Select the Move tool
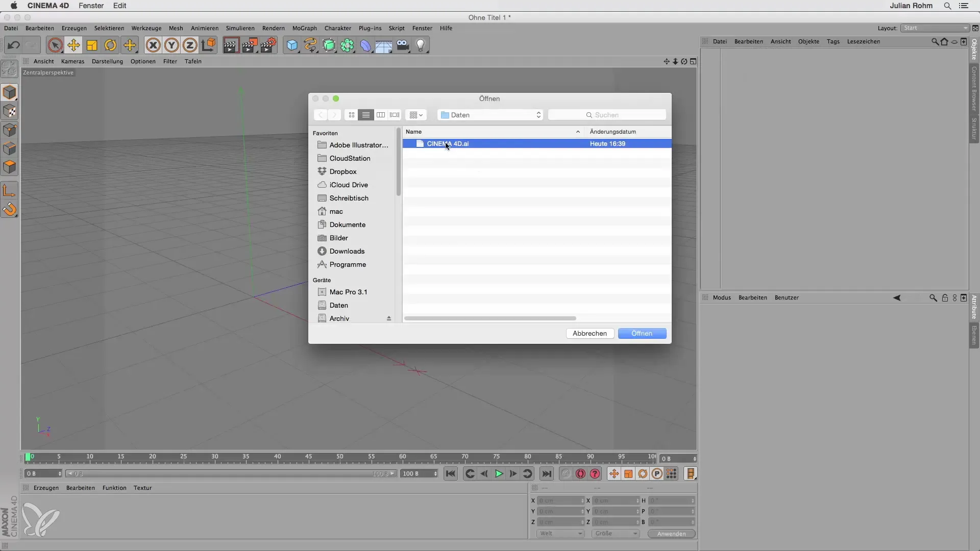This screenshot has width=980, height=551. coord(73,45)
